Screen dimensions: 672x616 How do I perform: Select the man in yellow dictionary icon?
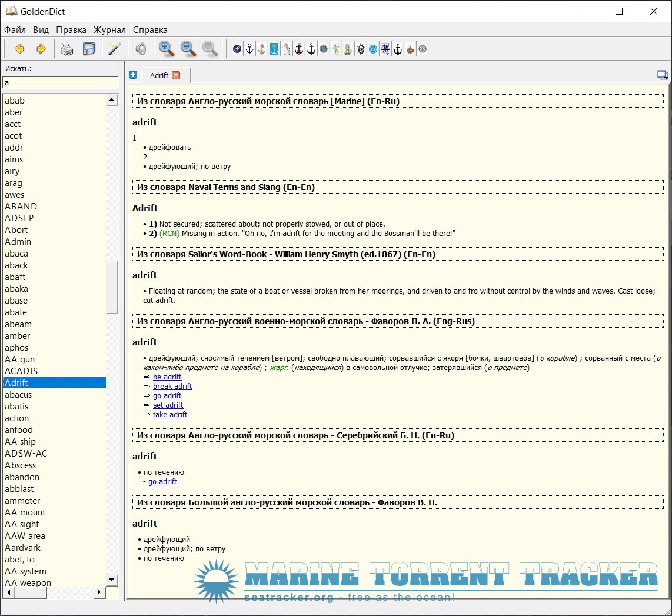click(x=336, y=49)
